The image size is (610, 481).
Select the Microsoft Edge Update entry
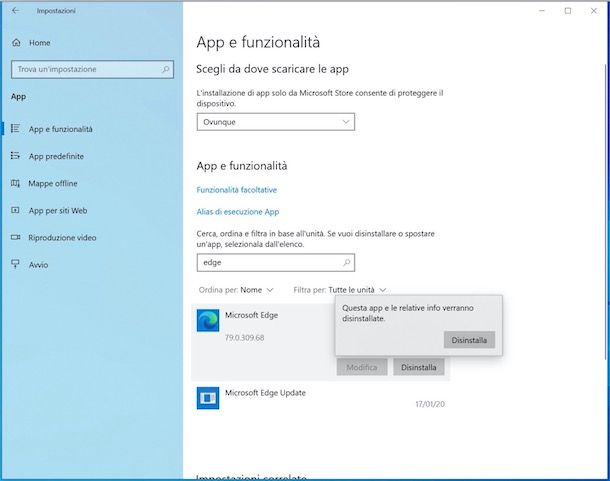[321, 398]
